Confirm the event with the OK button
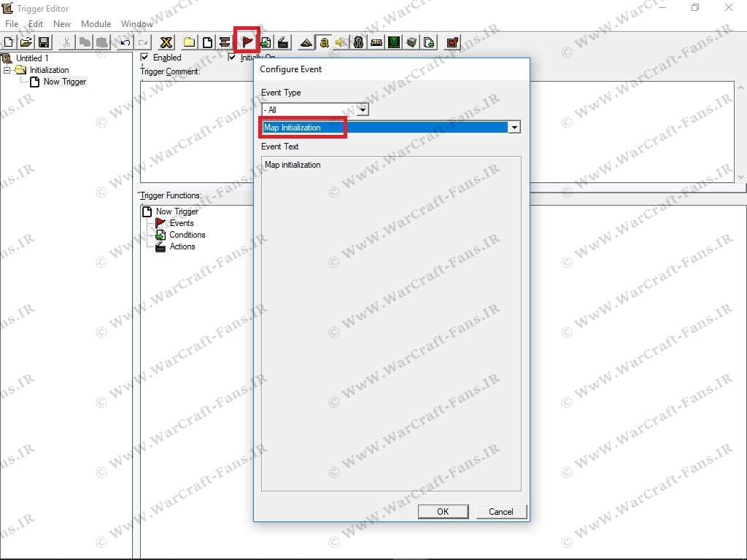 point(443,511)
